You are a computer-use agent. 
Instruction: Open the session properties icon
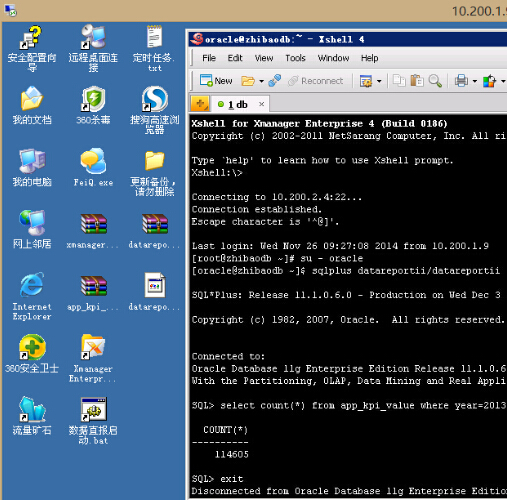(x=366, y=81)
